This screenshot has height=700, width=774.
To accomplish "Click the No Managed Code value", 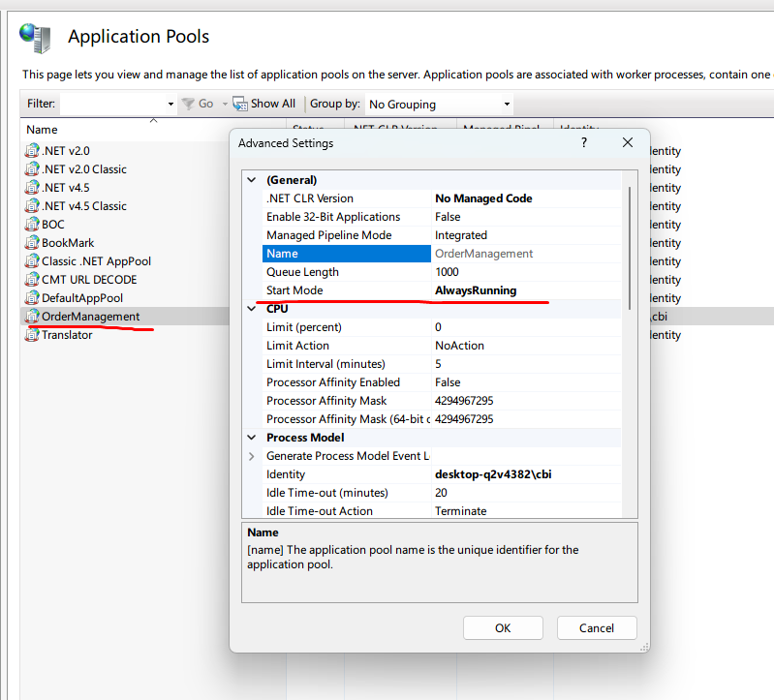I will point(483,198).
